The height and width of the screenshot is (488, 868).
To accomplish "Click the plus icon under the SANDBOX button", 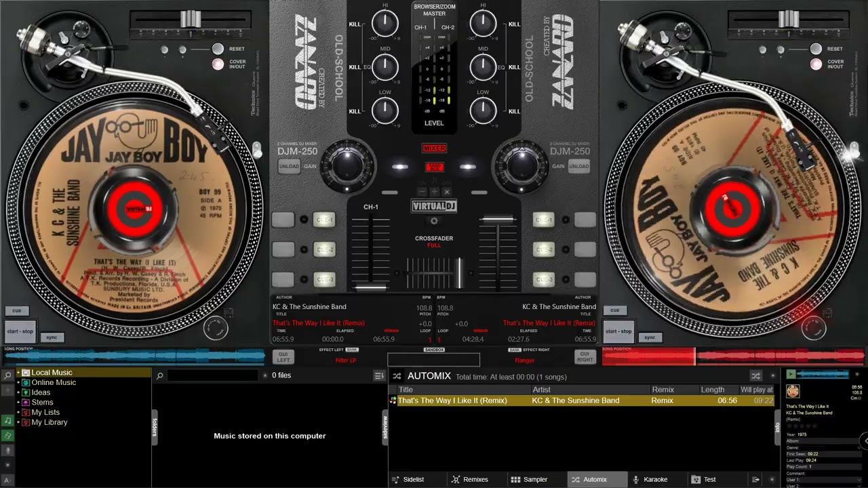I will point(434,192).
